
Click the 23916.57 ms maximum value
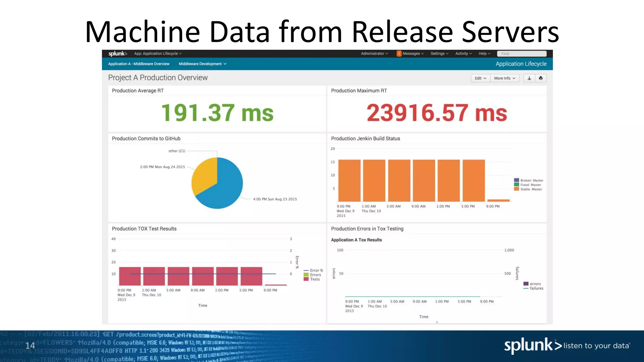tap(437, 113)
